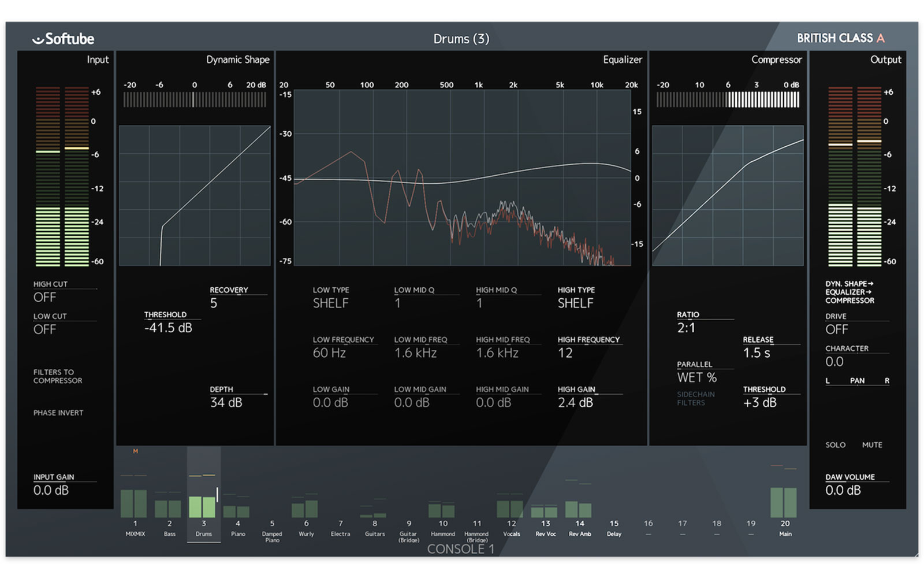
Task: Click the Softube logo
Action: 63,39
